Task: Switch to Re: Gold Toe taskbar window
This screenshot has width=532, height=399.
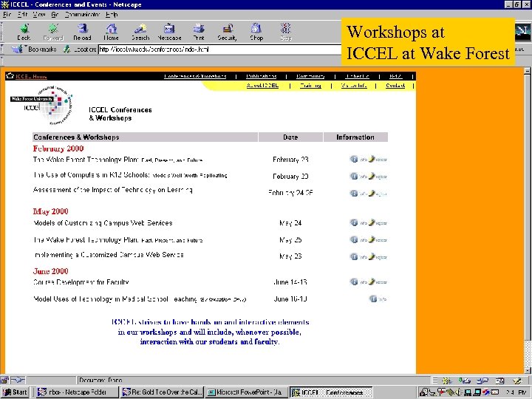Action: [x=162, y=392]
